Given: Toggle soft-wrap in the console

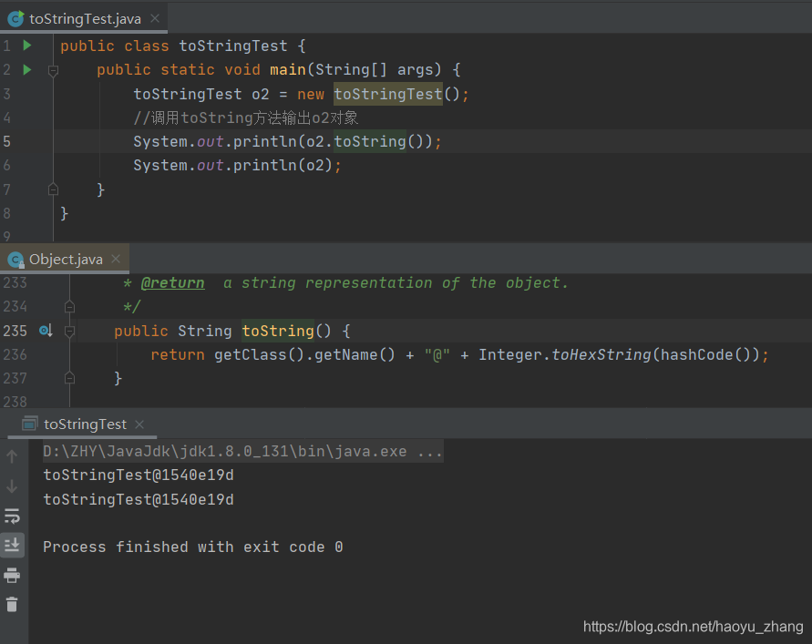Looking at the screenshot, I should tap(12, 516).
